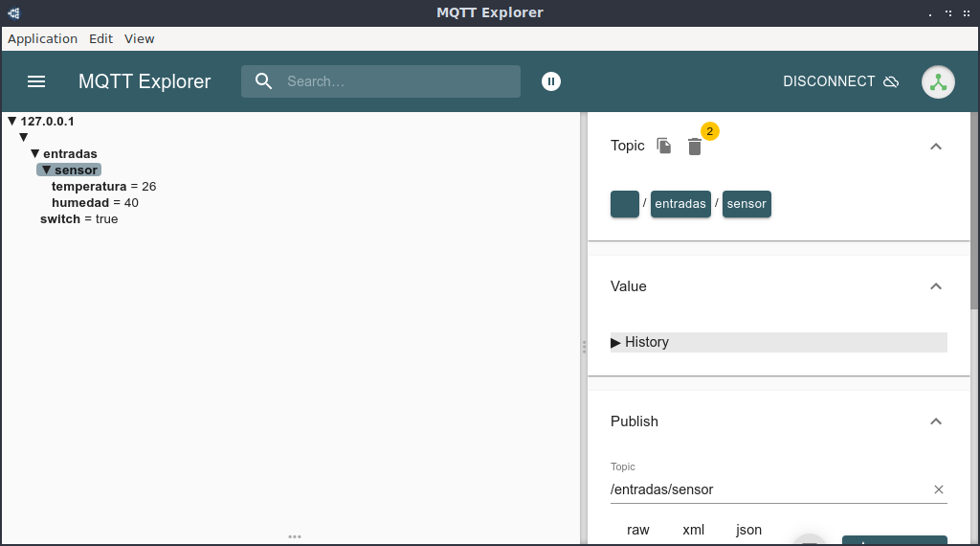980x546 pixels.
Task: Select xml payload format
Action: (693, 530)
